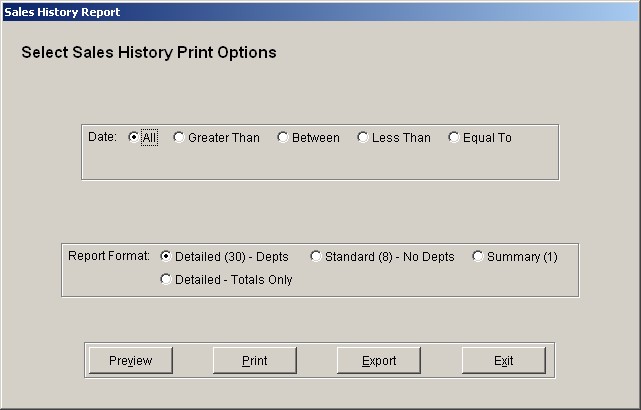Click the Preview button

pos(131,361)
